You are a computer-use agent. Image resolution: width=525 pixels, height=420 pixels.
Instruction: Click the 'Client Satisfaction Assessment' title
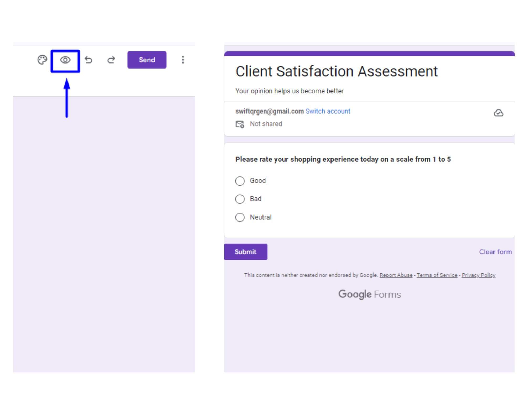(x=337, y=71)
